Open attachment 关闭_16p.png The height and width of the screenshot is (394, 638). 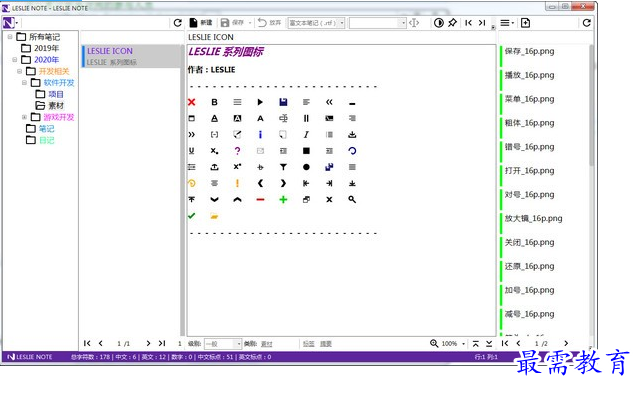529,243
